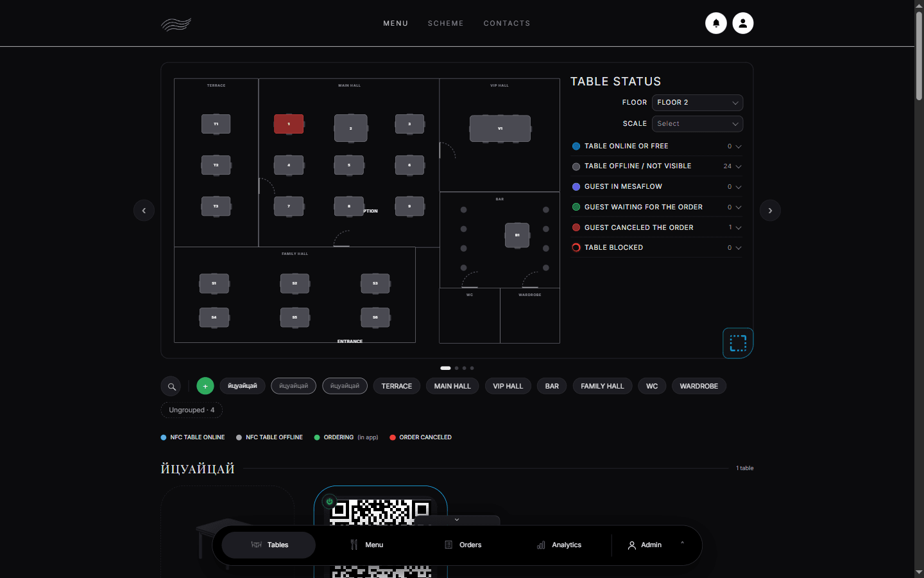Open the Floor 2 dropdown
Viewport: 924px width, 578px height.
click(x=697, y=103)
